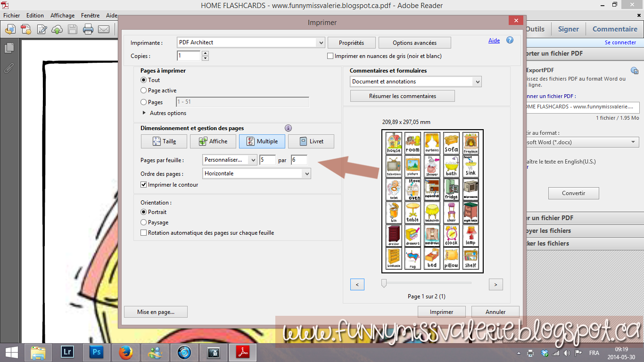Viewport: 644px width, 362px height.
Task: Click the Résumer les commentaires button
Action: (x=403, y=96)
